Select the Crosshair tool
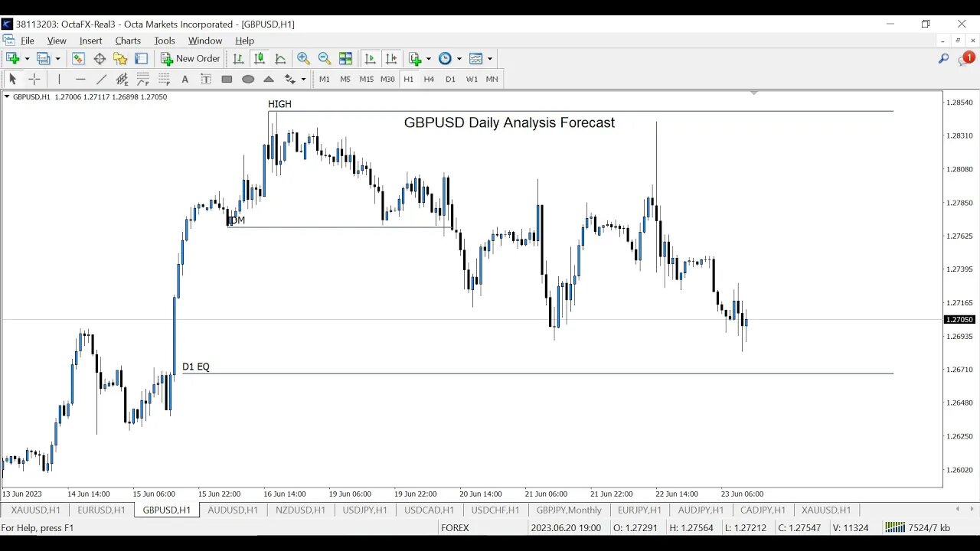Screen dimensions: 980x551 point(34,79)
